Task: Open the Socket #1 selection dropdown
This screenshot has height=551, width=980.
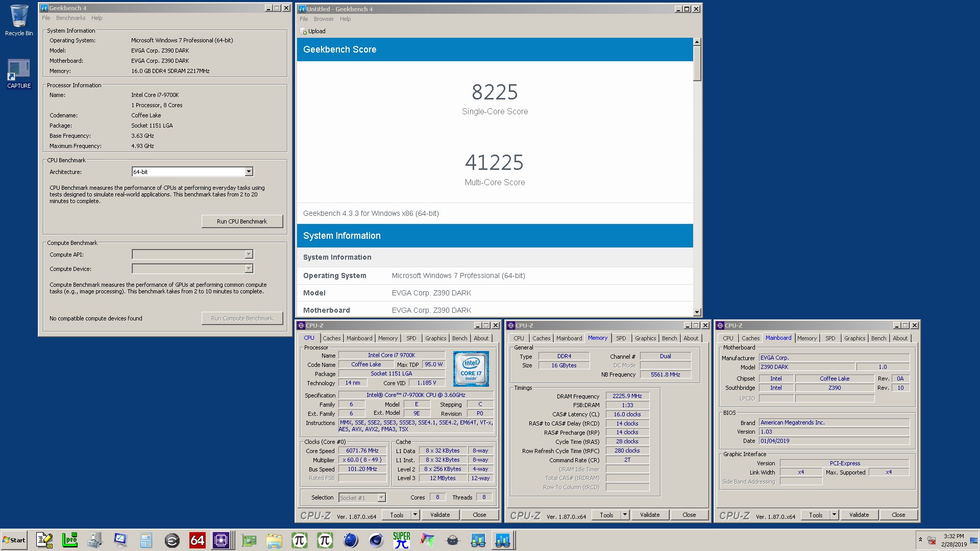Action: click(362, 497)
